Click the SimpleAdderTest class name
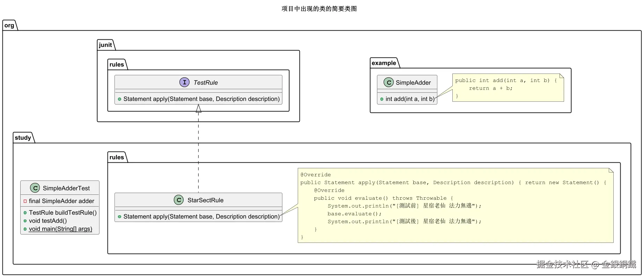 click(x=66, y=188)
